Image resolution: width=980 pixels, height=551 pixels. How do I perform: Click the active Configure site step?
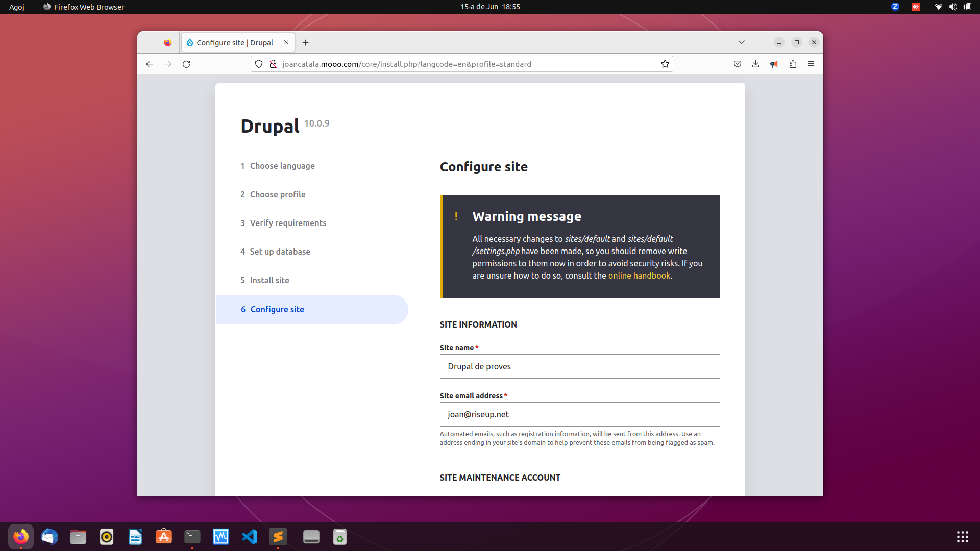312,309
